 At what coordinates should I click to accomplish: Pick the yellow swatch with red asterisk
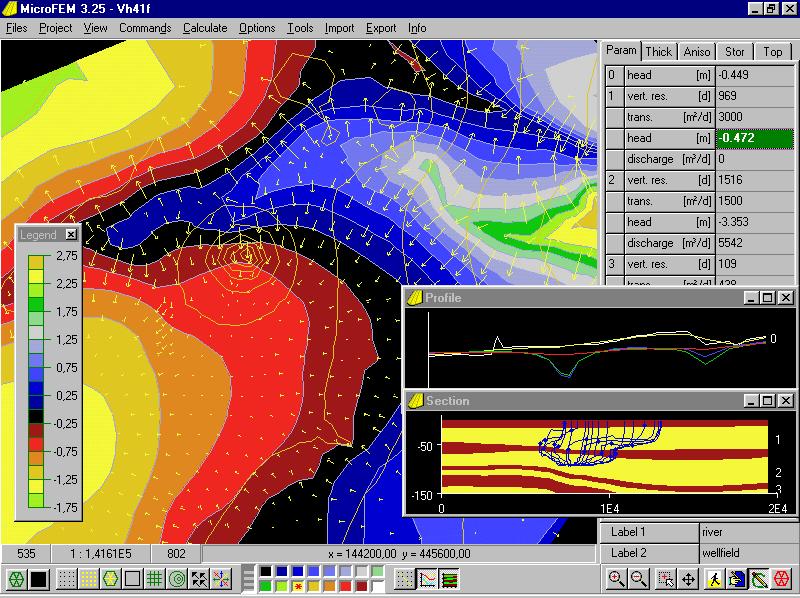pyautogui.click(x=298, y=586)
